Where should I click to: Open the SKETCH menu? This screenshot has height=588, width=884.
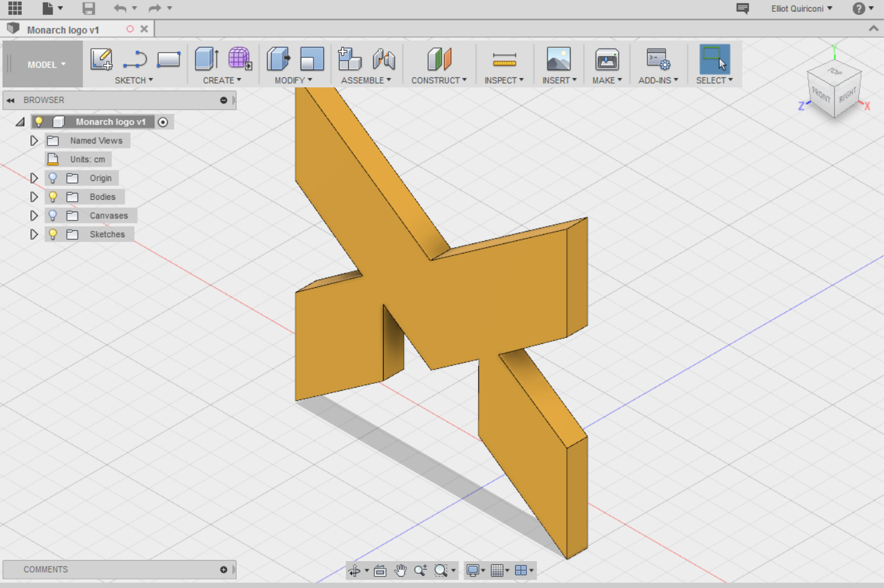click(x=134, y=80)
